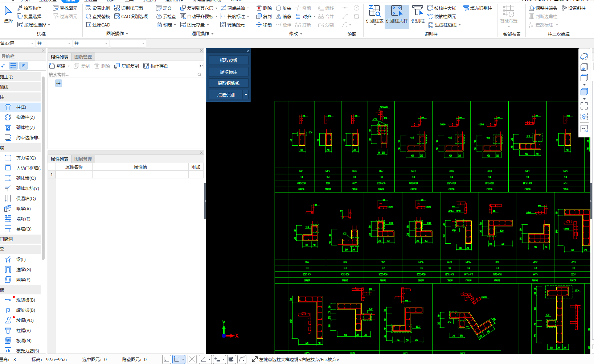Toggle navigation list view icon

[x=13, y=65]
